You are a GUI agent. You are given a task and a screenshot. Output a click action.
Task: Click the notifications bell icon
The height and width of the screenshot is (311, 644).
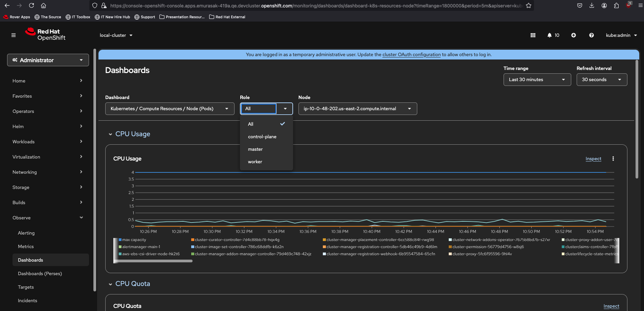point(550,35)
